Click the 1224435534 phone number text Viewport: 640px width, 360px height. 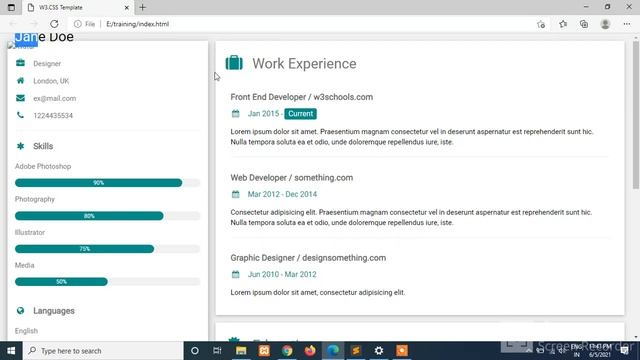coord(53,116)
